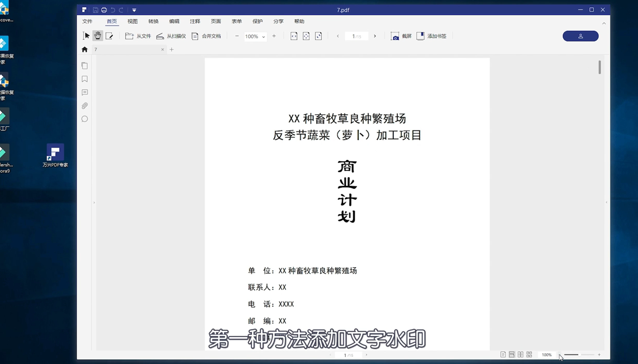Open the bookmarks side panel
638x364 pixels.
84,79
